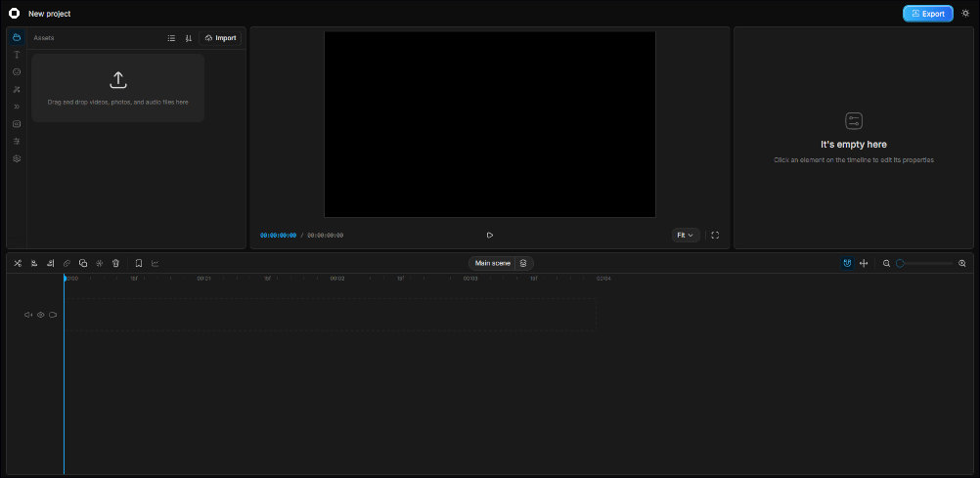Click the upload drop zone in Assets

tap(118, 87)
